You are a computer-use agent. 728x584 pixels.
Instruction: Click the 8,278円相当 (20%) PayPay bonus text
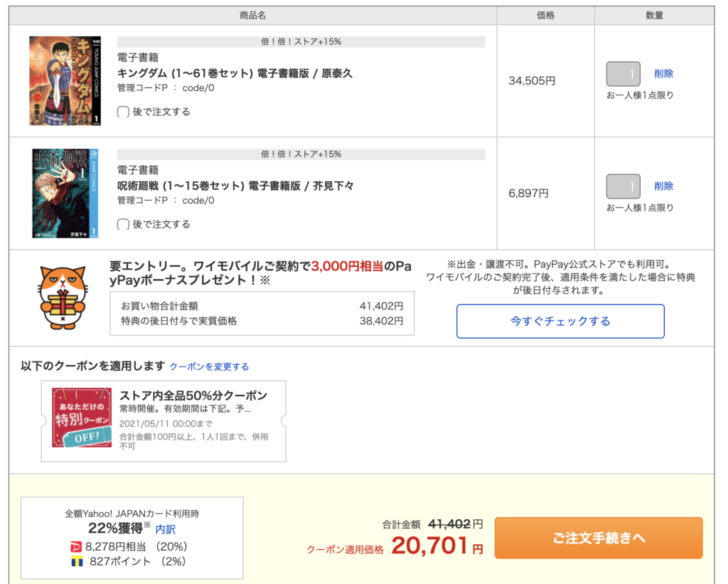point(136,547)
